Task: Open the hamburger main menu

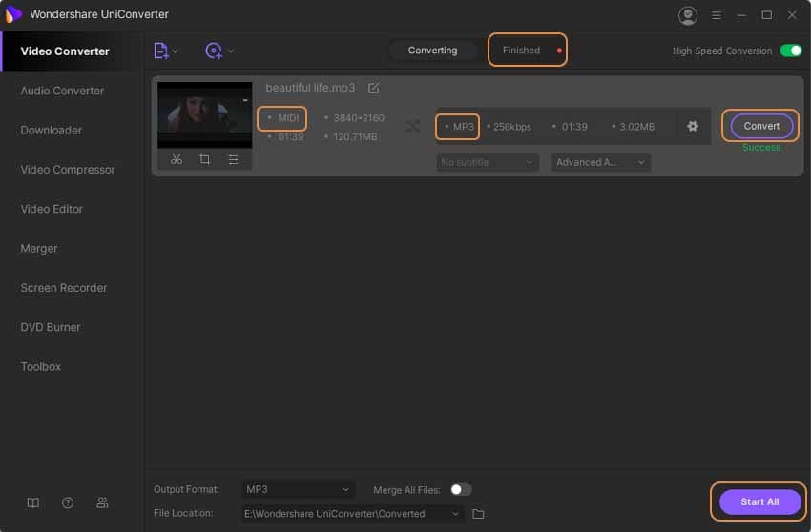Action: 717,15
